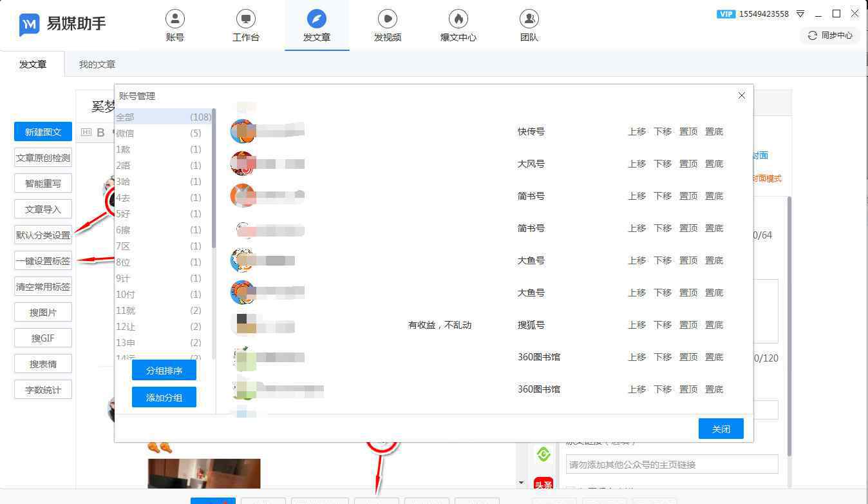868x504 pixels.
Task: Click the 新建图文 button in the left sidebar
Action: [43, 132]
